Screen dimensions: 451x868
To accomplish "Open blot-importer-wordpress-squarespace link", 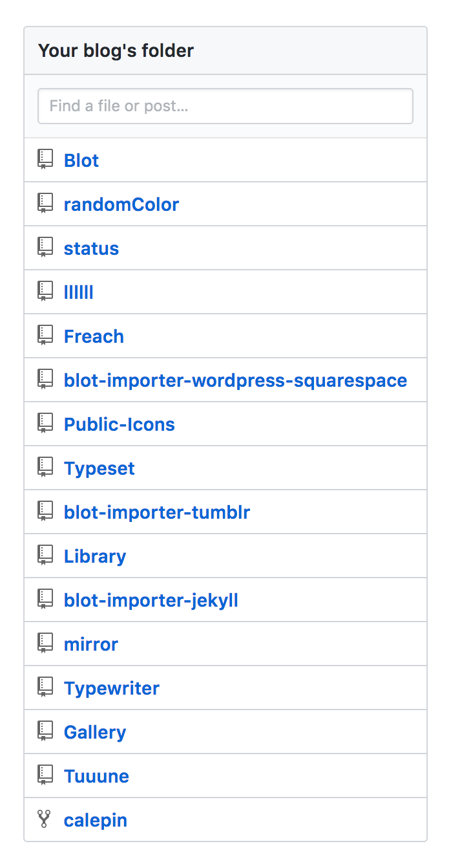I will [x=236, y=380].
